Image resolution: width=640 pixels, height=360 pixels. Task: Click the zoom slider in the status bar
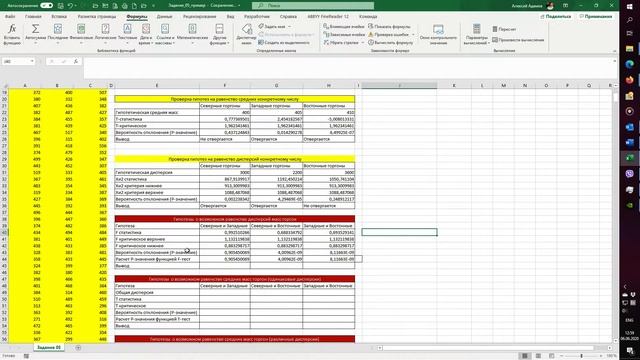pos(581,356)
